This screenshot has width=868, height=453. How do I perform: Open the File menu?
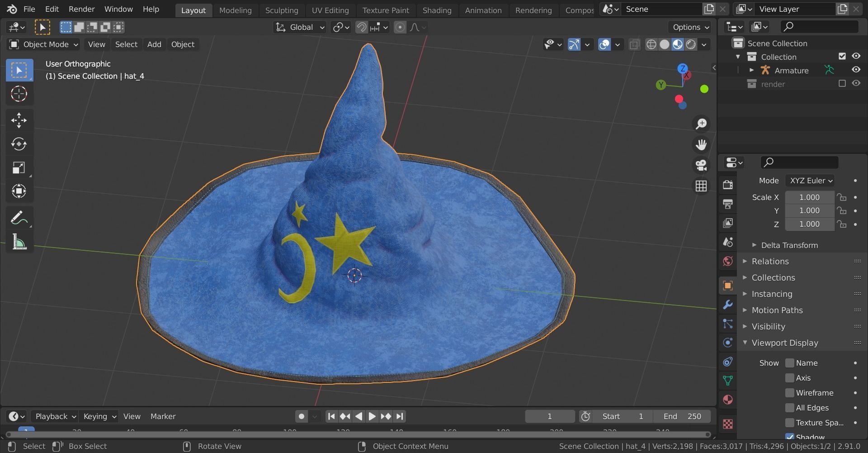coord(29,9)
